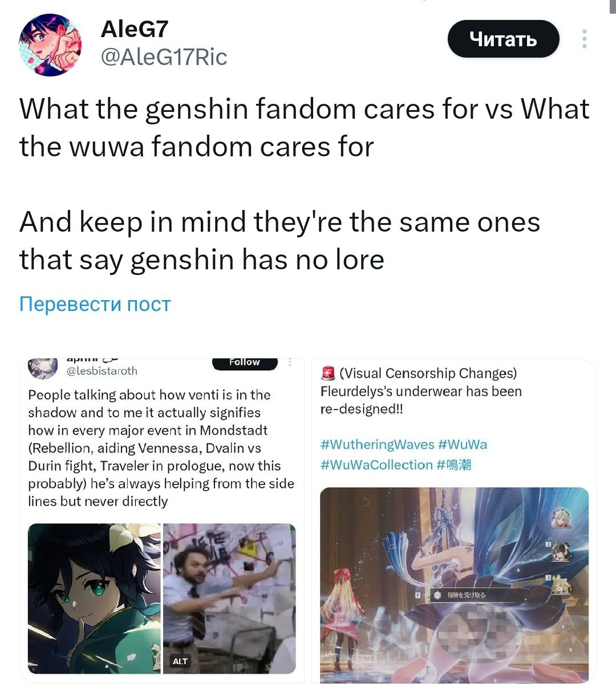Click the #WuWaCollection hashtag
Viewport: 616px width, 687px height.
[x=376, y=465]
